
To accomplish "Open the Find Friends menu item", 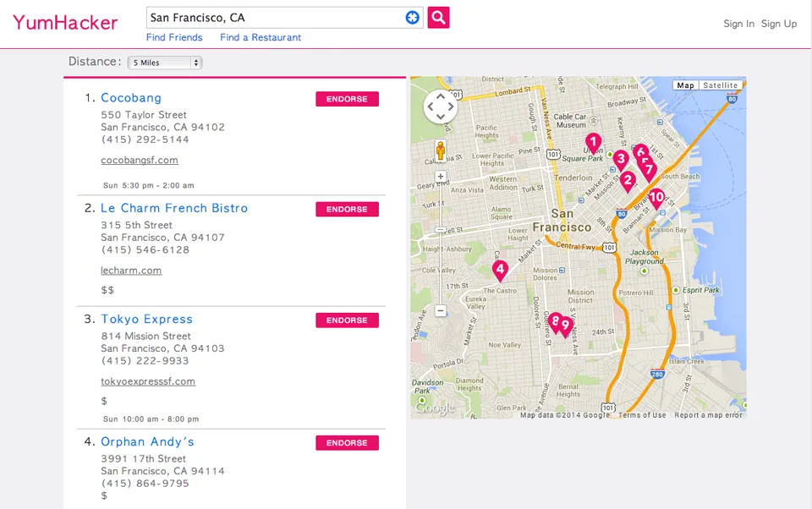I will click(x=174, y=37).
